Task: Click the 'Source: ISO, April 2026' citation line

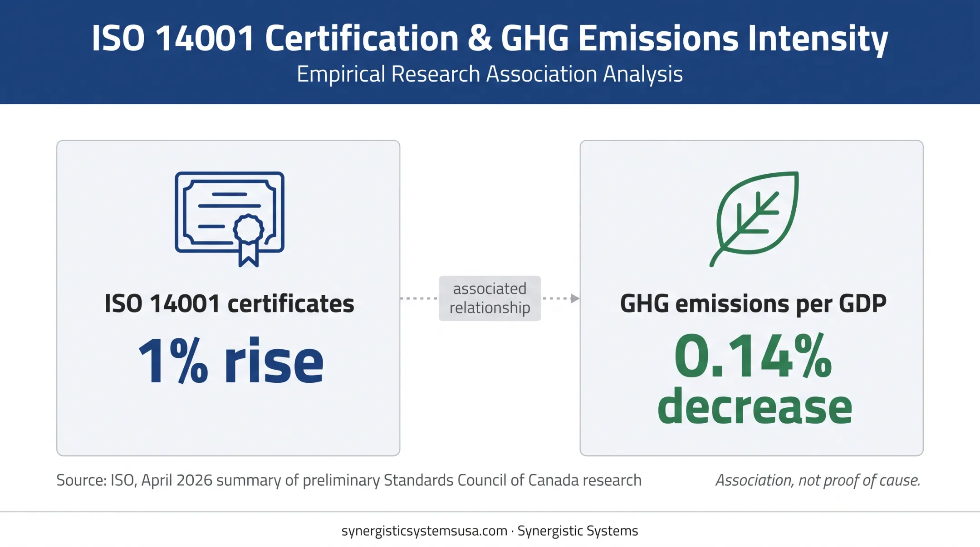Action: [x=349, y=480]
